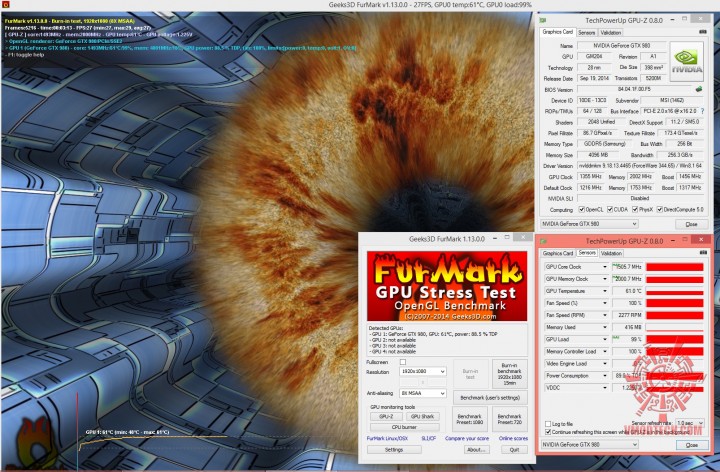Enable the Fullscreen checkbox in FurMark
The height and width of the screenshot is (472, 720).
403,362
